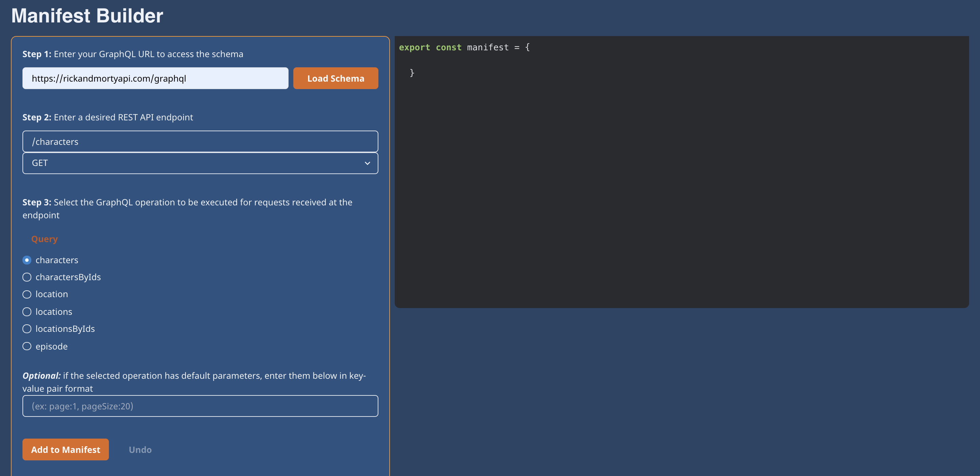Click the dropdown chevron arrow icon
The height and width of the screenshot is (476, 980).
pyautogui.click(x=367, y=164)
